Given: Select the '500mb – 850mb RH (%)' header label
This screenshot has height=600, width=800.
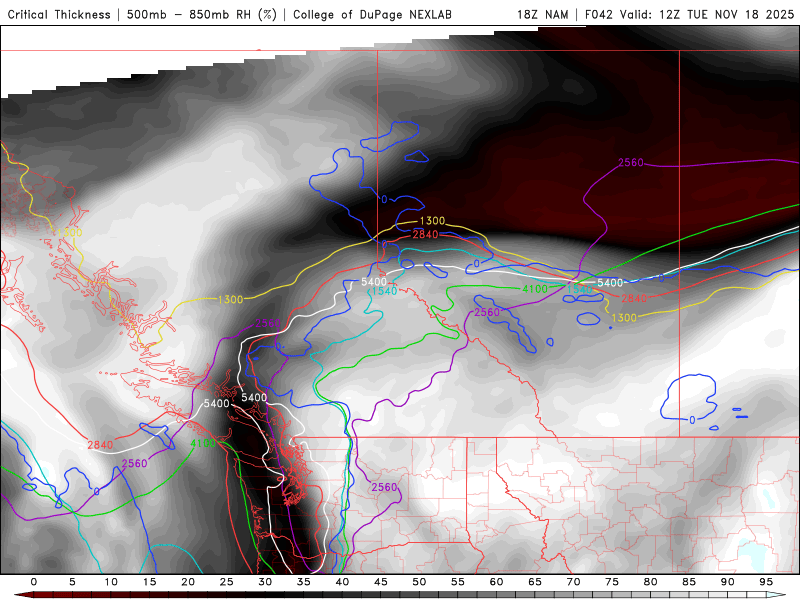Looking at the screenshot, I should click(202, 14).
